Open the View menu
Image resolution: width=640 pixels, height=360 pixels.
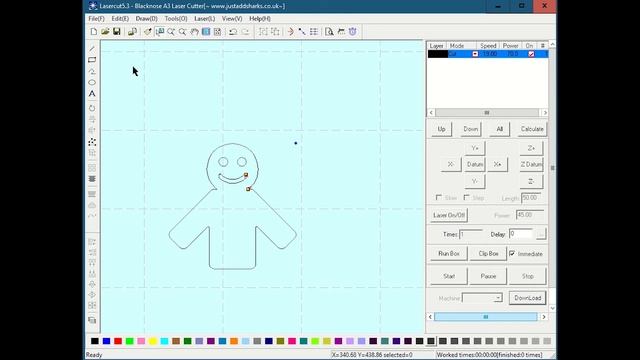232,19
